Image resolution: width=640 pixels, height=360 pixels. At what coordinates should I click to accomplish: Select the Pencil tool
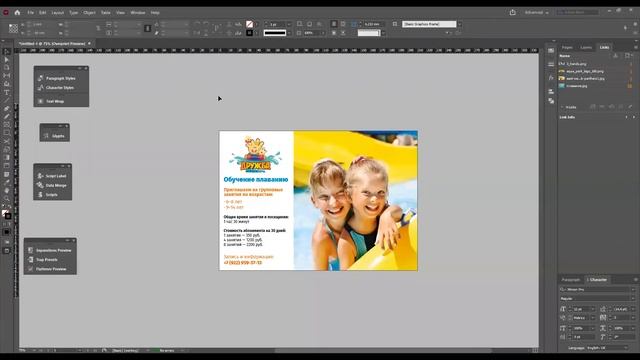point(7,117)
